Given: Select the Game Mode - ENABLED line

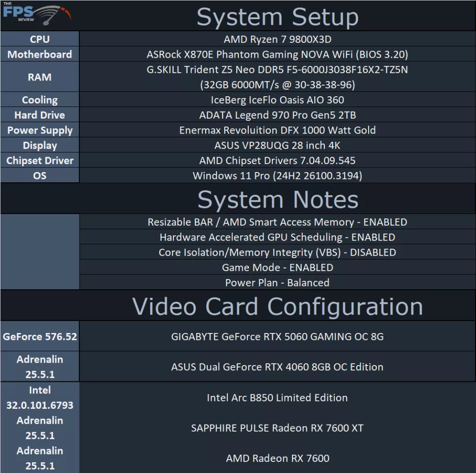Looking at the screenshot, I should 278,267.
